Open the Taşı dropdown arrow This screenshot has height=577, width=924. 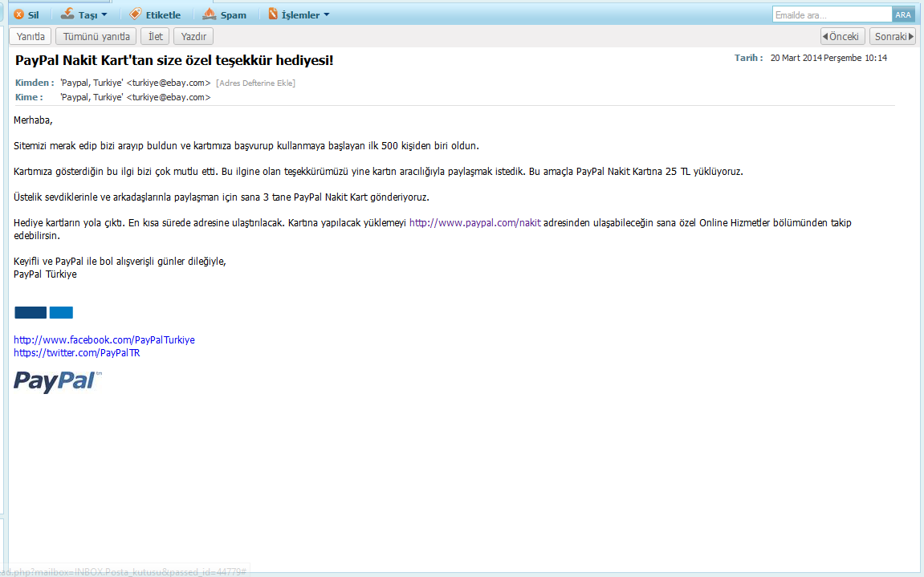pyautogui.click(x=104, y=14)
